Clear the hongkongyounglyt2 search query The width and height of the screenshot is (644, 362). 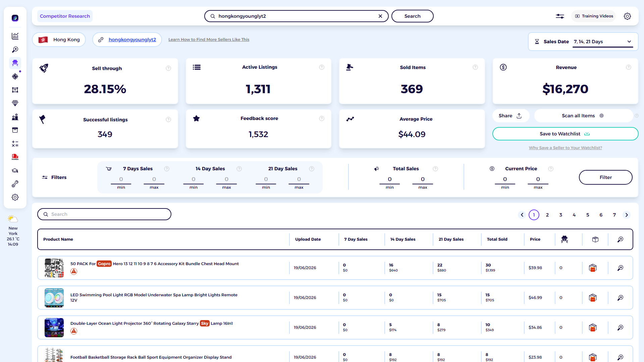point(380,16)
